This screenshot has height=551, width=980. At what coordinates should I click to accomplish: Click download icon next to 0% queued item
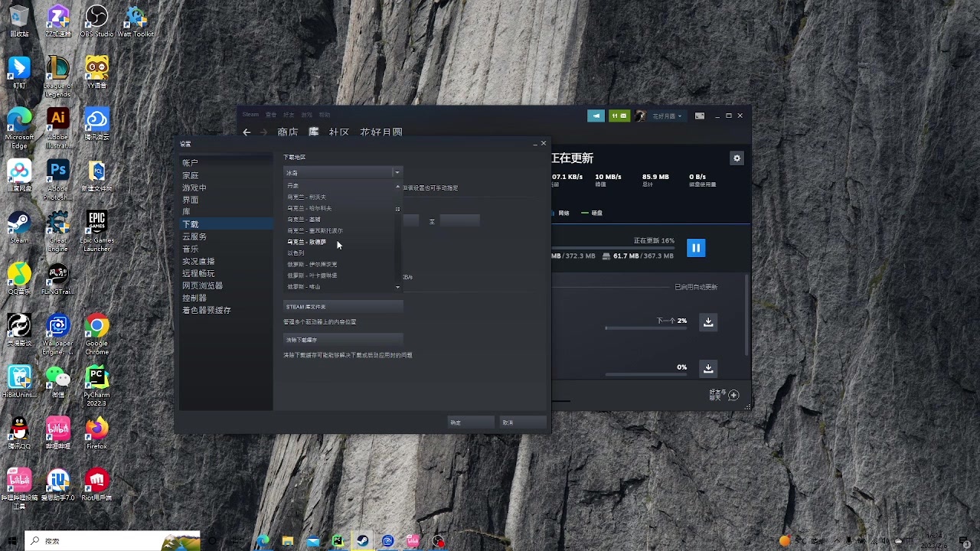coord(708,368)
